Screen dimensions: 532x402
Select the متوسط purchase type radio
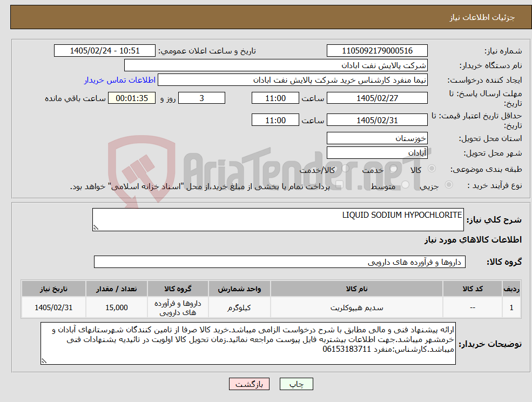point(406,185)
